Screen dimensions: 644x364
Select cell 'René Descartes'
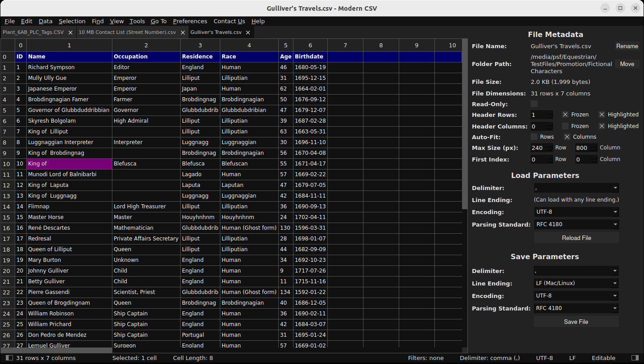point(69,228)
